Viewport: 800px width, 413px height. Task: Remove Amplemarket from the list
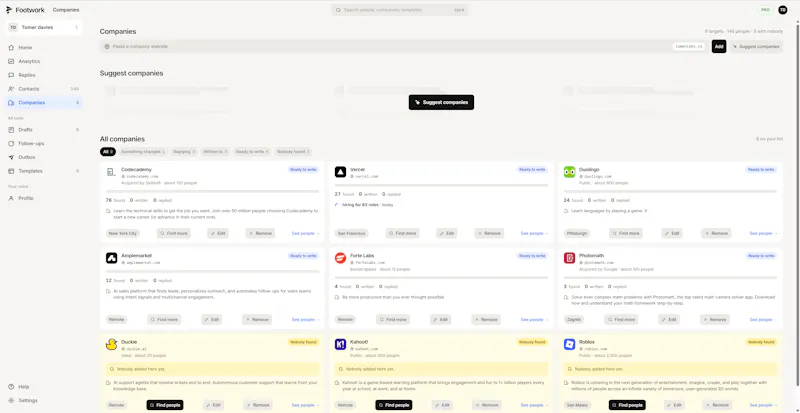pos(257,320)
